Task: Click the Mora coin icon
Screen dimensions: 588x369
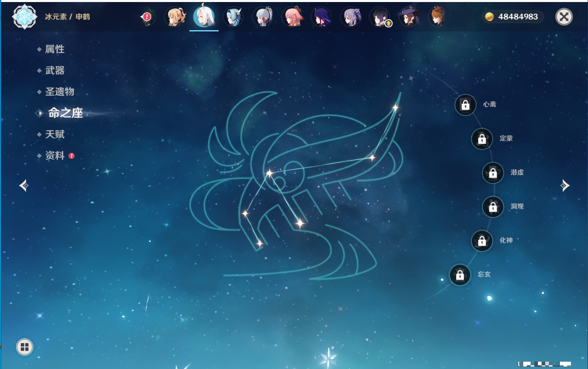Action: tap(489, 17)
